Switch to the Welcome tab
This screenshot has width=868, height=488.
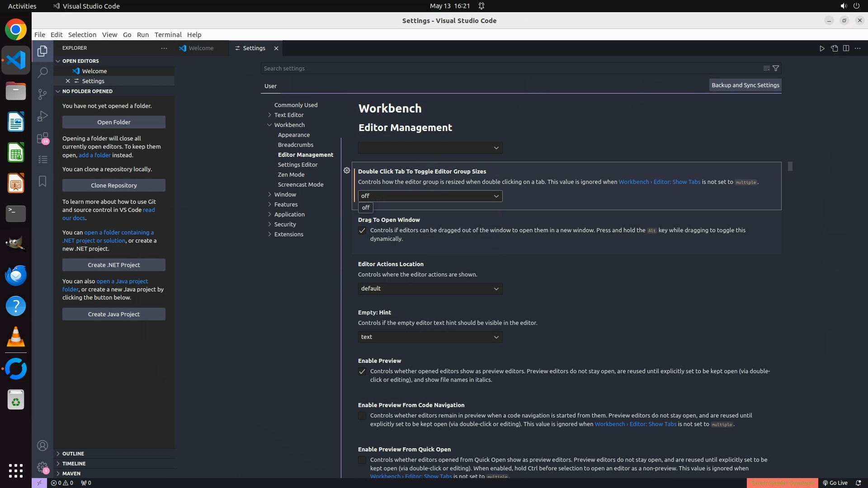tap(201, 48)
